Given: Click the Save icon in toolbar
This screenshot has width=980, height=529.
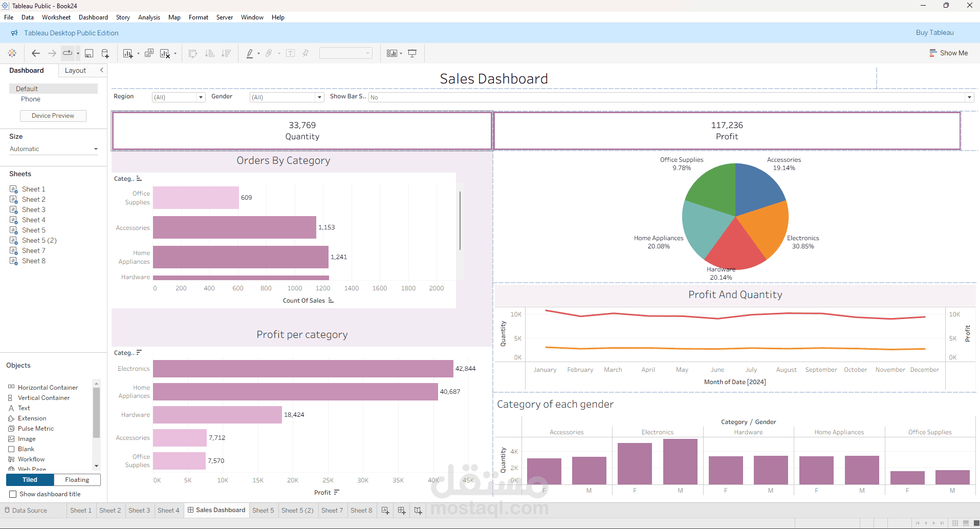Looking at the screenshot, I should tap(89, 53).
